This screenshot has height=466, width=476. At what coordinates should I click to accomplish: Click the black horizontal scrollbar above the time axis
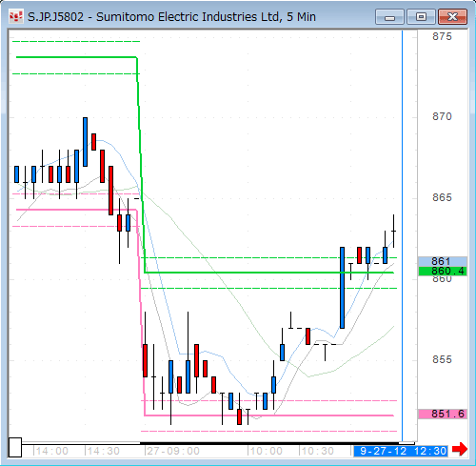coord(269,443)
